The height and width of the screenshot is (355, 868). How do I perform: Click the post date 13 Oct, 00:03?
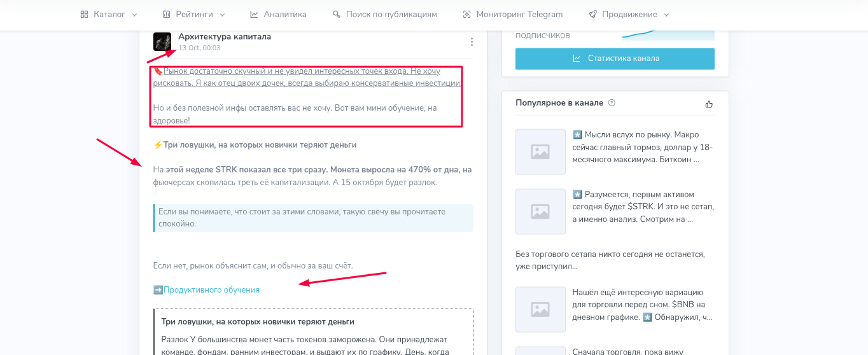click(199, 48)
